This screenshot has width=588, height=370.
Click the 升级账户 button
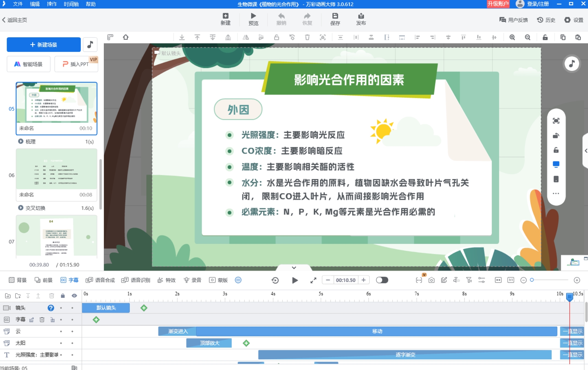click(498, 4)
